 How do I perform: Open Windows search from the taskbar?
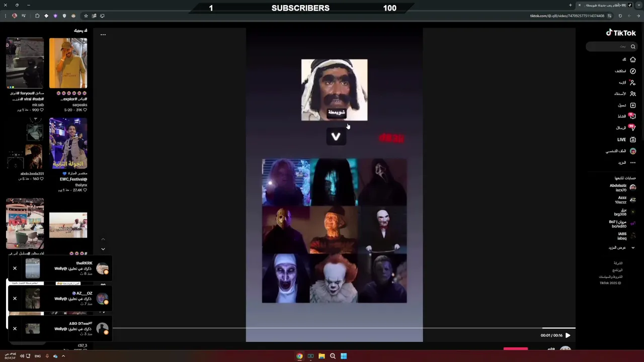333,356
